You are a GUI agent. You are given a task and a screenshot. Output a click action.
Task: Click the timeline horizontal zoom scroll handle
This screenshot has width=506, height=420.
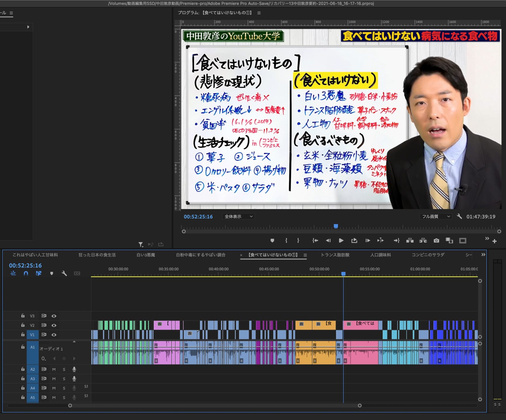[x=360, y=405]
